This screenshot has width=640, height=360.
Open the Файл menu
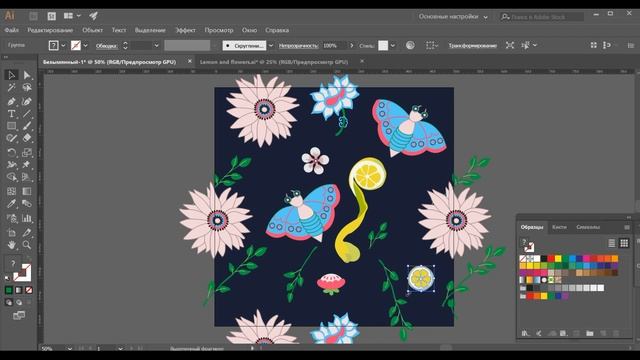(x=11, y=30)
